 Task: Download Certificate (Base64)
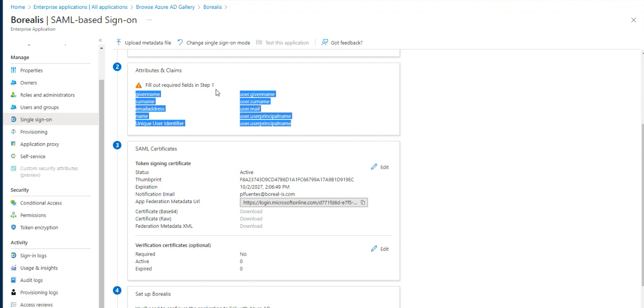[251, 212]
